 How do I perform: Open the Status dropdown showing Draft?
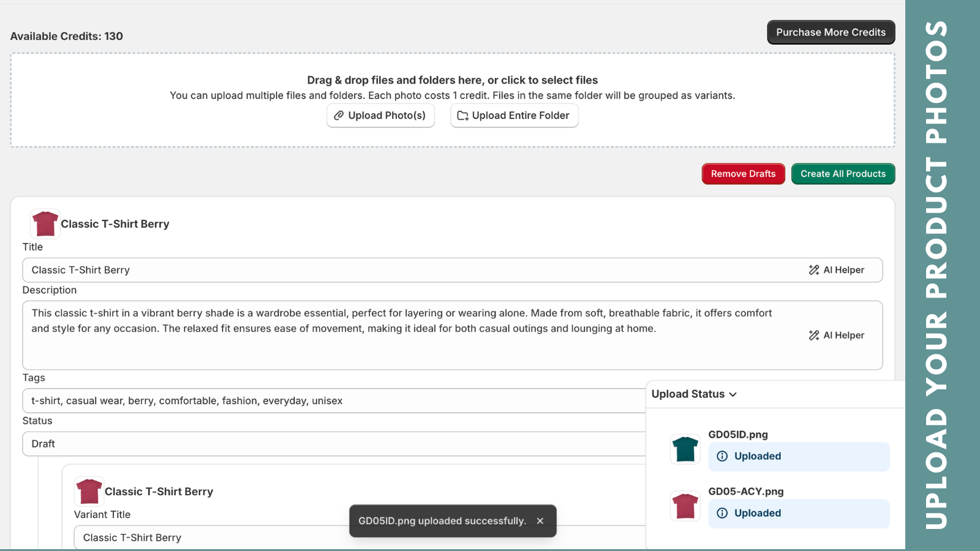click(331, 444)
